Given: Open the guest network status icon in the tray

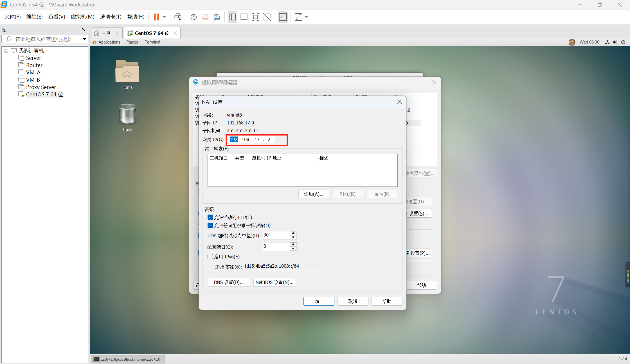Looking at the screenshot, I should coord(607,42).
